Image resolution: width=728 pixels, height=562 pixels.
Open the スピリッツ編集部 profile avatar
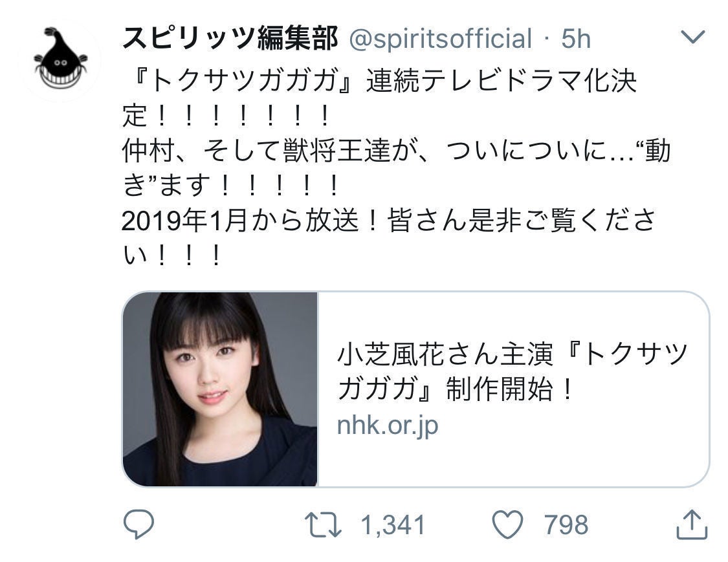(x=61, y=59)
